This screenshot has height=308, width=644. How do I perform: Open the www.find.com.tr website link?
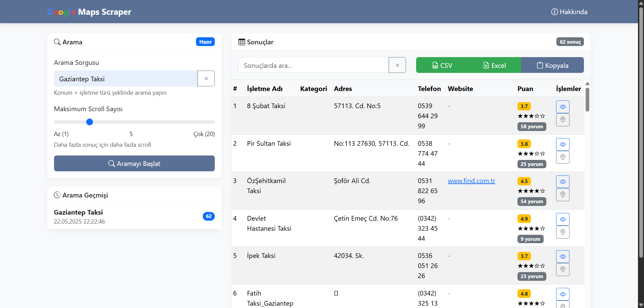pos(471,181)
